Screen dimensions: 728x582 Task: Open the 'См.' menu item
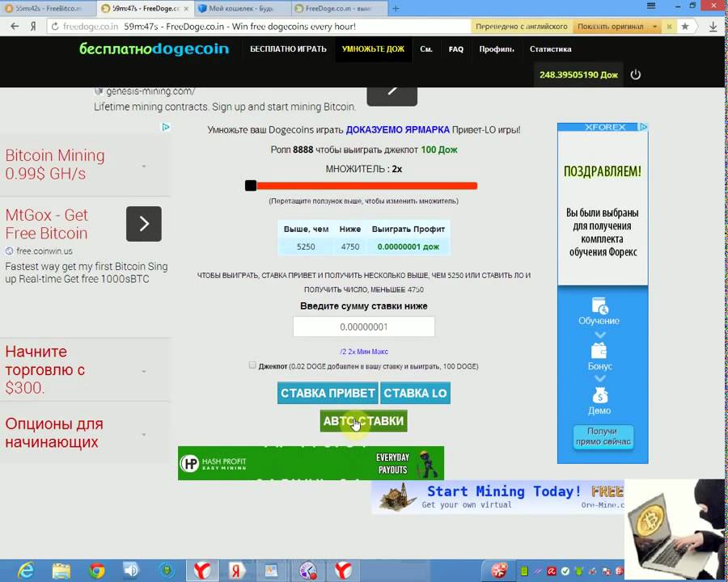(426, 48)
